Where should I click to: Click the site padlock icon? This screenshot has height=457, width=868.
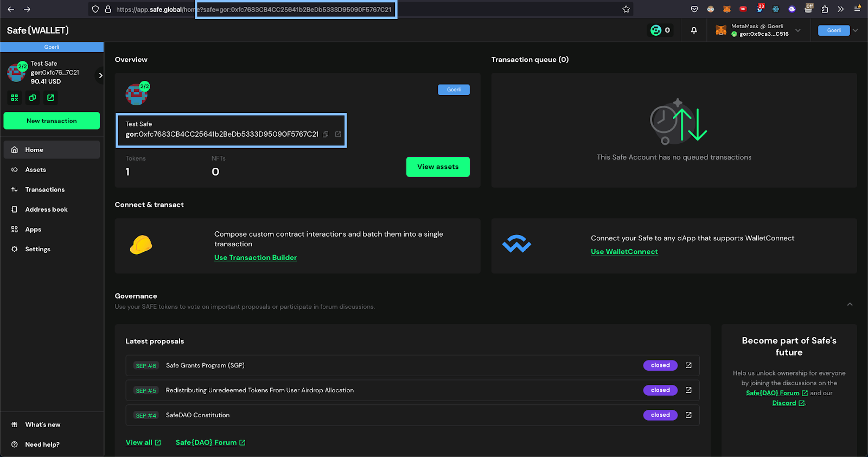[x=108, y=9]
